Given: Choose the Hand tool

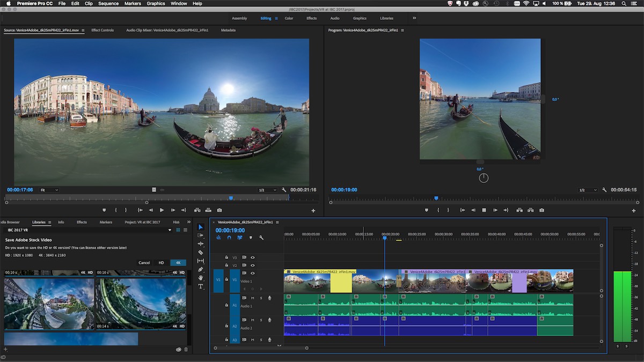Looking at the screenshot, I should tap(201, 277).
